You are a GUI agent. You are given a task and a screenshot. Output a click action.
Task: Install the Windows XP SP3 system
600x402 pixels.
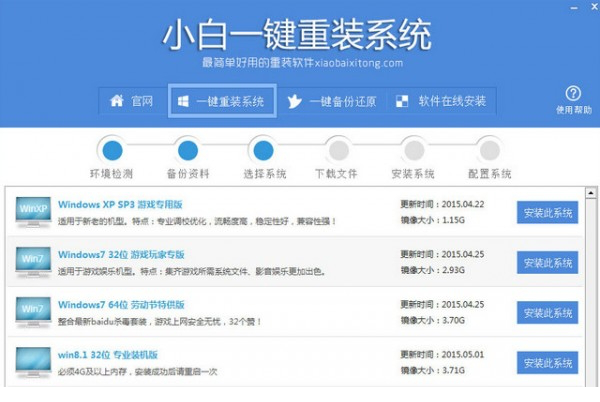548,212
